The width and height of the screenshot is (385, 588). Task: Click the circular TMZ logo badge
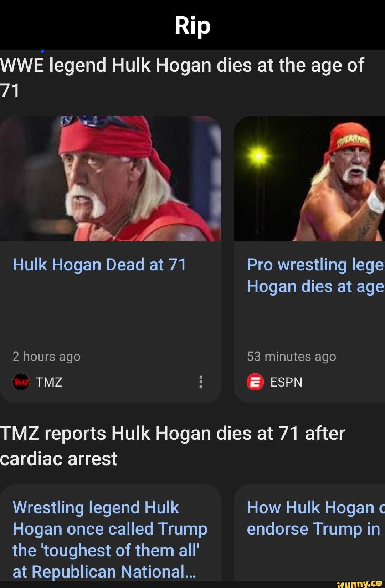(x=21, y=382)
